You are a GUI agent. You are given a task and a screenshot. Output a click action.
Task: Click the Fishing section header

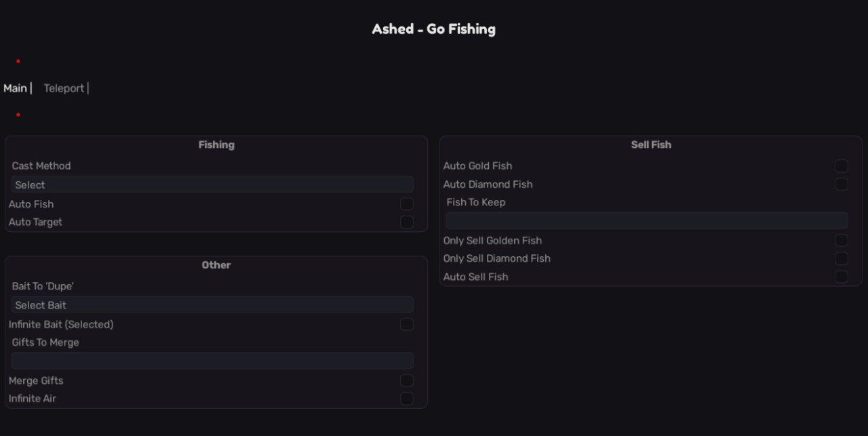pyautogui.click(x=216, y=144)
